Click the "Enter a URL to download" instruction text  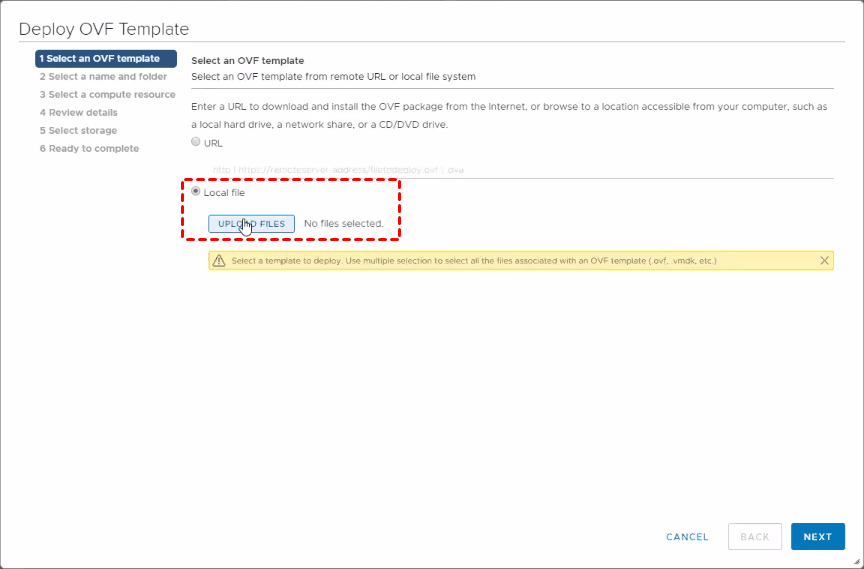(x=509, y=106)
